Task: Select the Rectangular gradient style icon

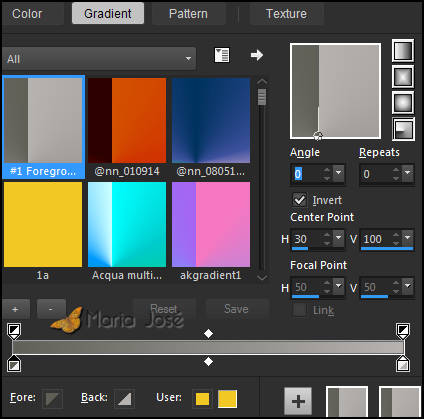Action: [403, 77]
